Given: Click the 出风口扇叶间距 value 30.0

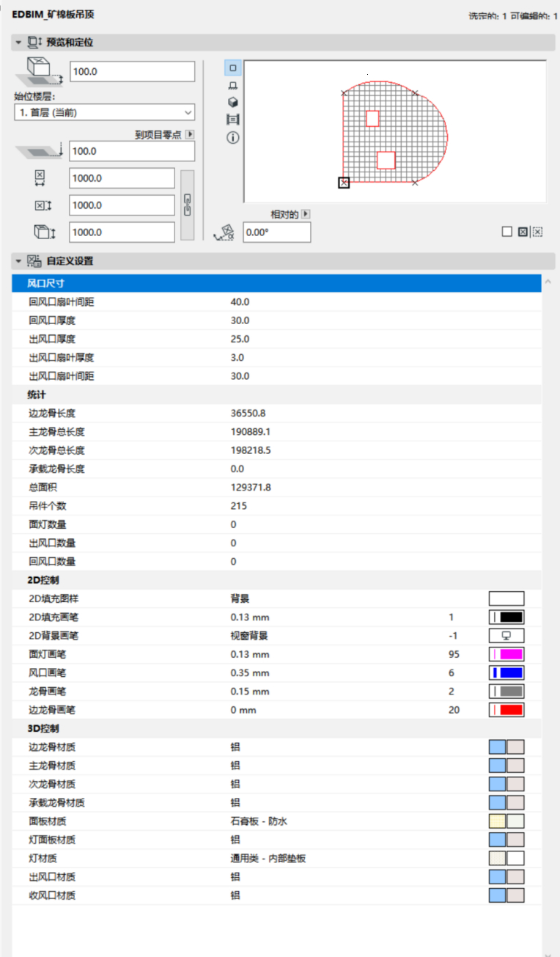Looking at the screenshot, I should (x=240, y=376).
